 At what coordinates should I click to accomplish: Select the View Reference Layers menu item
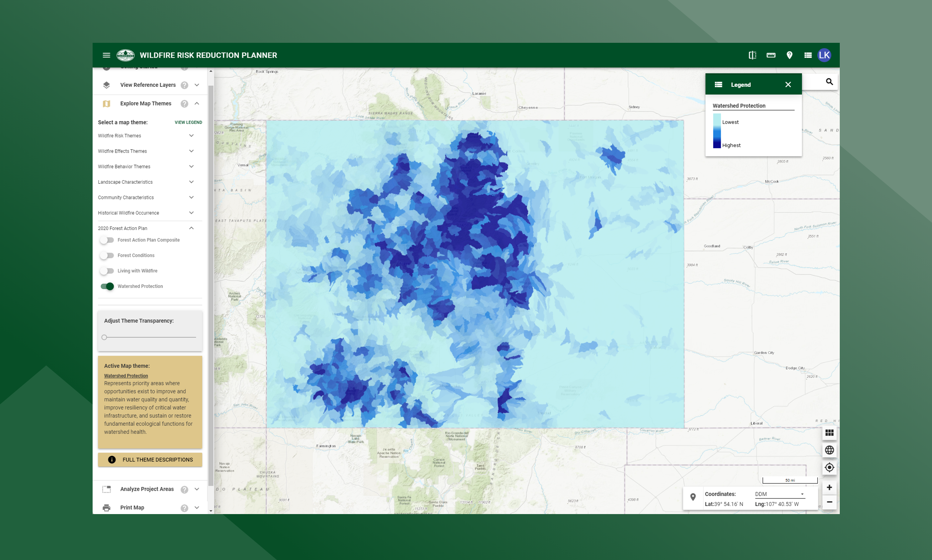148,85
